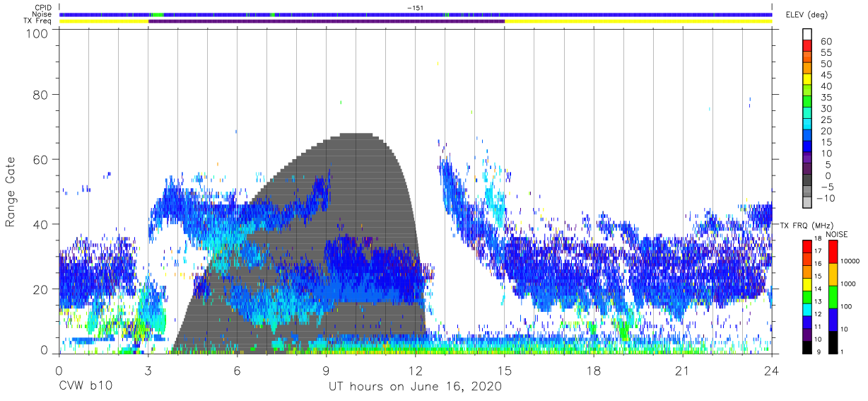Click the 100 tick on the Range Gate axis

(x=36, y=33)
